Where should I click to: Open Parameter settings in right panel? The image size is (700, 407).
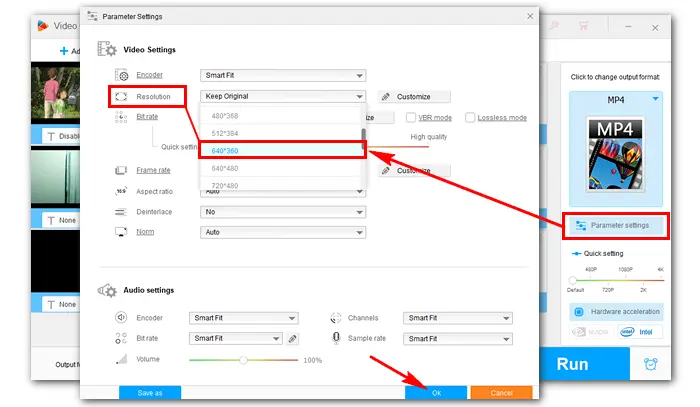pos(616,225)
